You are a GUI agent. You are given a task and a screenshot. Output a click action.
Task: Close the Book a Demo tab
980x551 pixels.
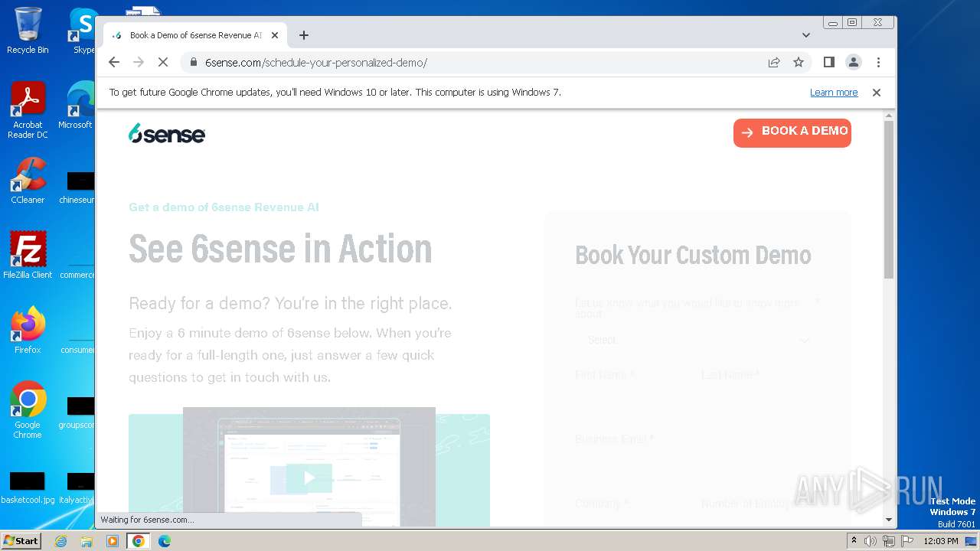[275, 35]
